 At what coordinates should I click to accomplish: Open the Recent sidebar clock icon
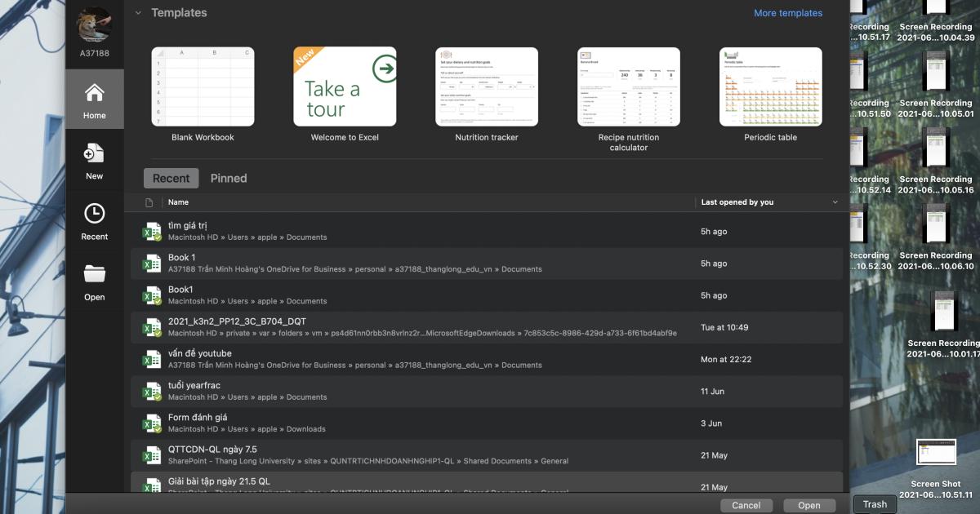coord(95,214)
